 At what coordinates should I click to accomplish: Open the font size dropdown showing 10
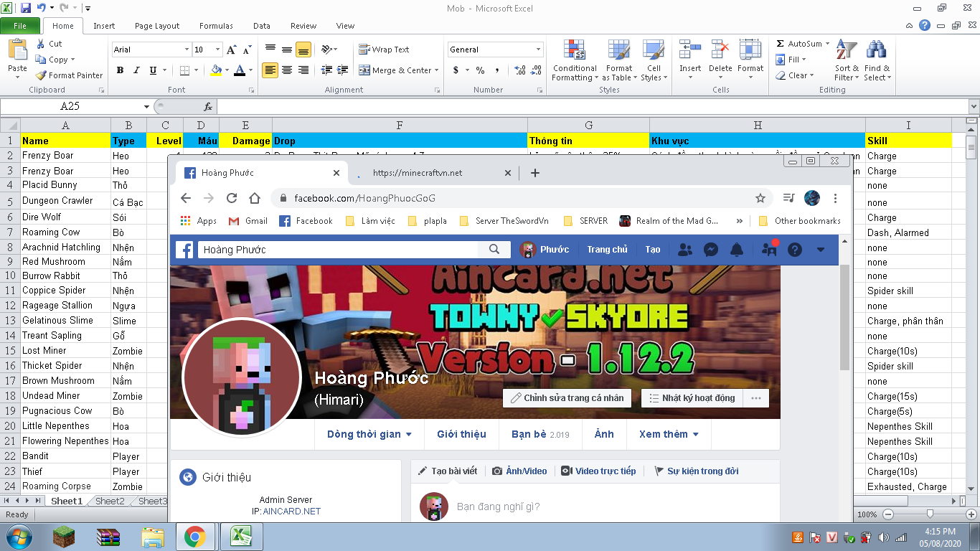pyautogui.click(x=217, y=50)
